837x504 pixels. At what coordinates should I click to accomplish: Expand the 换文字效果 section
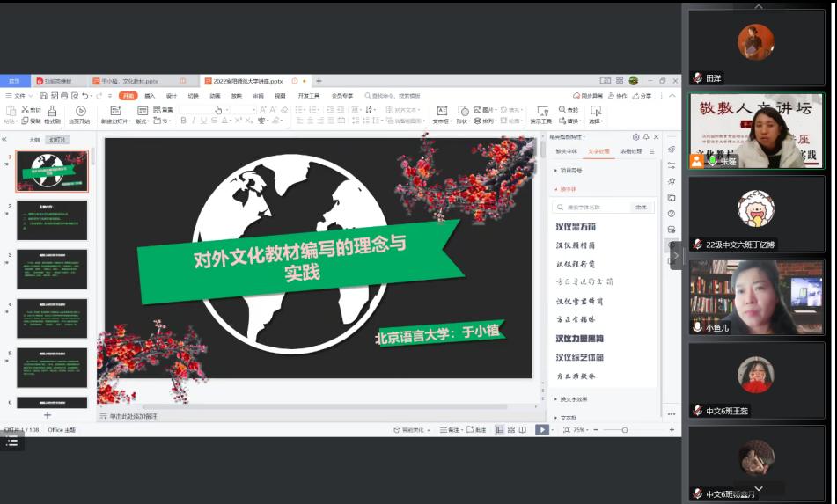(x=578, y=398)
